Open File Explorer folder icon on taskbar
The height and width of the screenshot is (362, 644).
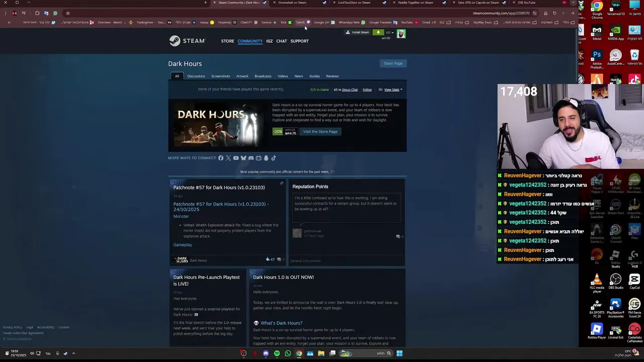321,353
